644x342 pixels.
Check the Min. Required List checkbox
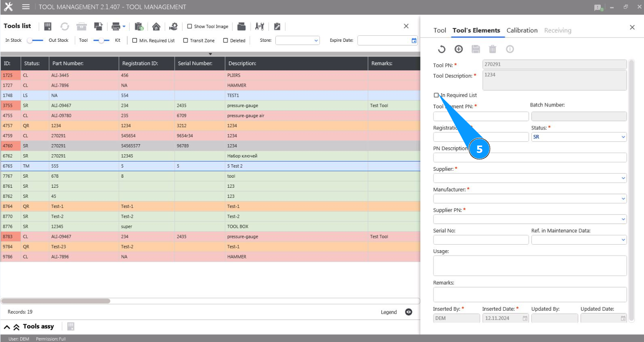tap(135, 40)
